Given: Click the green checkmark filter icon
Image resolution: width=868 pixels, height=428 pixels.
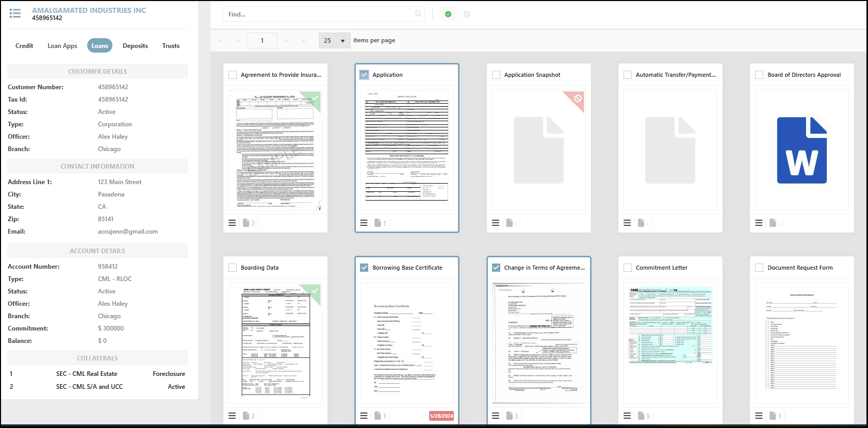Looking at the screenshot, I should (448, 14).
